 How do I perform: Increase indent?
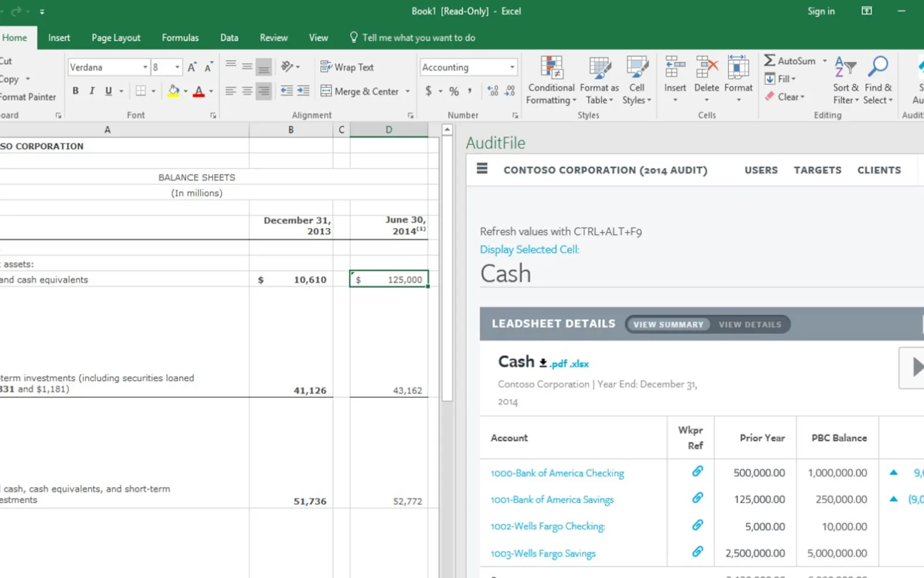coord(303,91)
